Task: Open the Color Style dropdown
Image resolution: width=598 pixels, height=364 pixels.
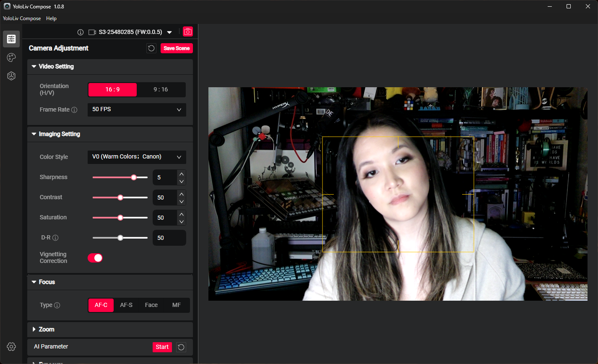Action: pyautogui.click(x=137, y=157)
